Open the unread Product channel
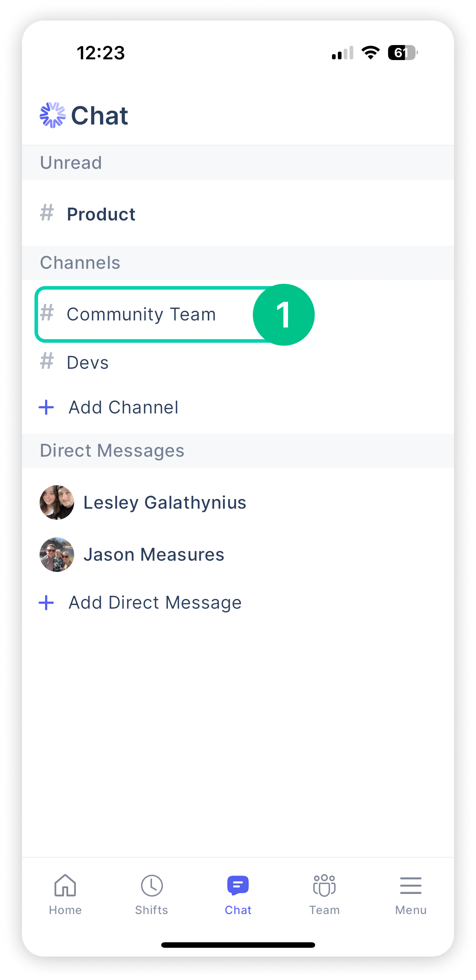This screenshot has width=476, height=980. point(238,213)
